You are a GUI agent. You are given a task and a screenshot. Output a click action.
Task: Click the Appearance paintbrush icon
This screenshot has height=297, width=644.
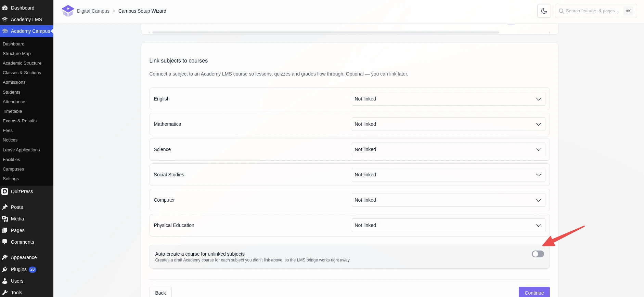pyautogui.click(x=5, y=257)
